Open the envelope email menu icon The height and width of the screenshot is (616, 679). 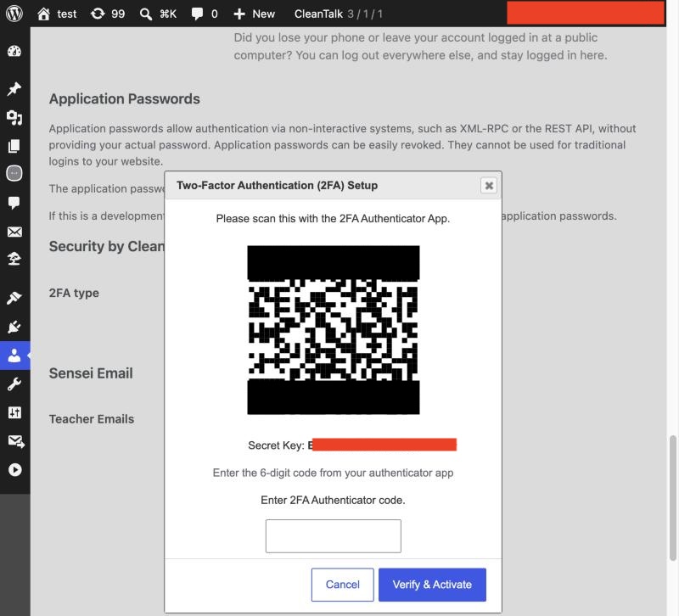tap(14, 232)
